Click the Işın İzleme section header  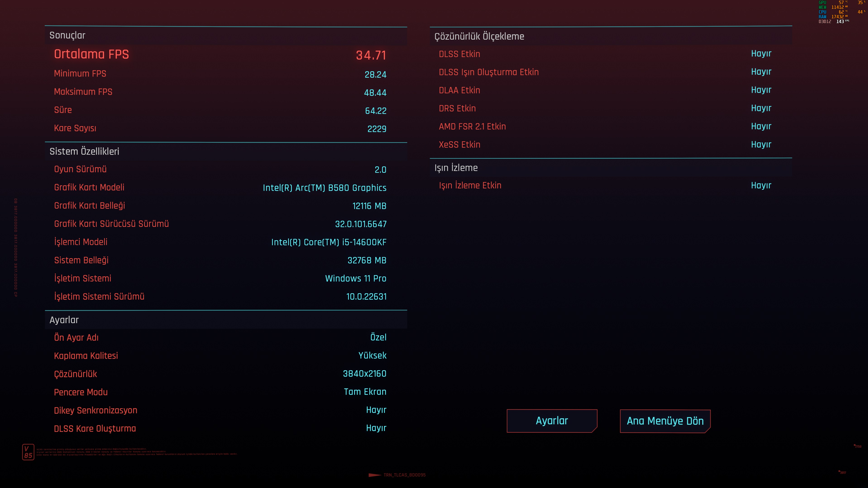tap(456, 168)
